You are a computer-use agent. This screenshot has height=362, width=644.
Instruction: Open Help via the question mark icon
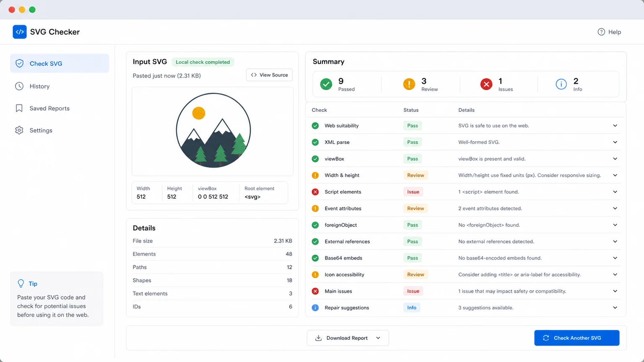coord(601,32)
